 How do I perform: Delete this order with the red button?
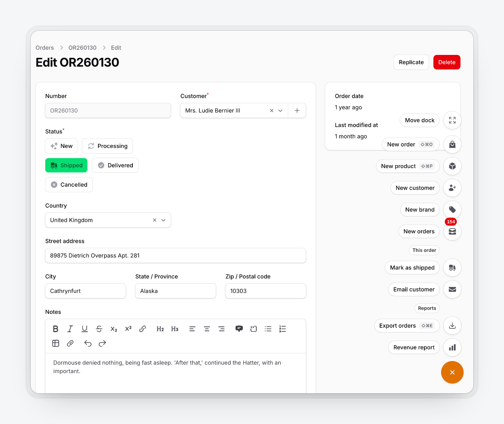click(447, 62)
